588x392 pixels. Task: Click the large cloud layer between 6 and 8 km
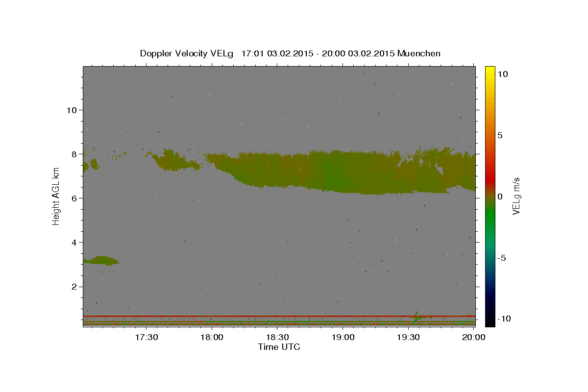343,172
